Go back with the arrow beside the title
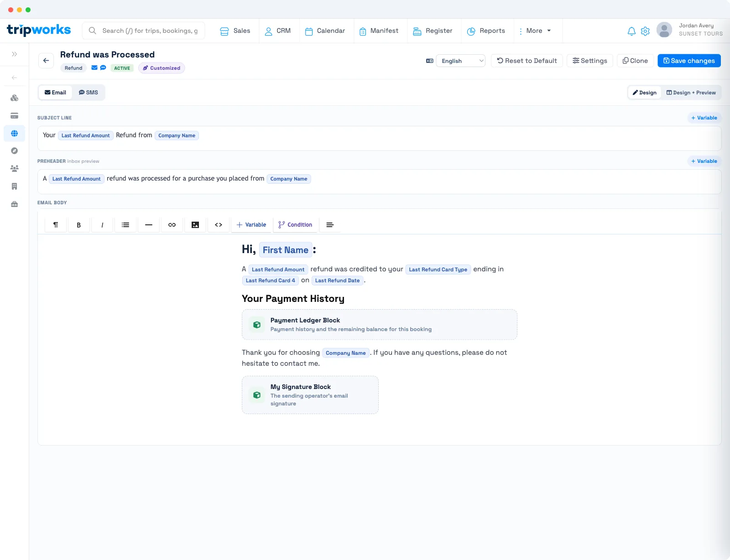The height and width of the screenshot is (560, 730). tap(46, 60)
